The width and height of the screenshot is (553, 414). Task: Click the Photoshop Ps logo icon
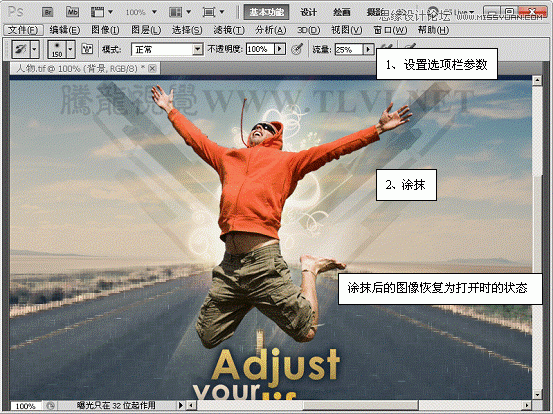tap(16, 12)
